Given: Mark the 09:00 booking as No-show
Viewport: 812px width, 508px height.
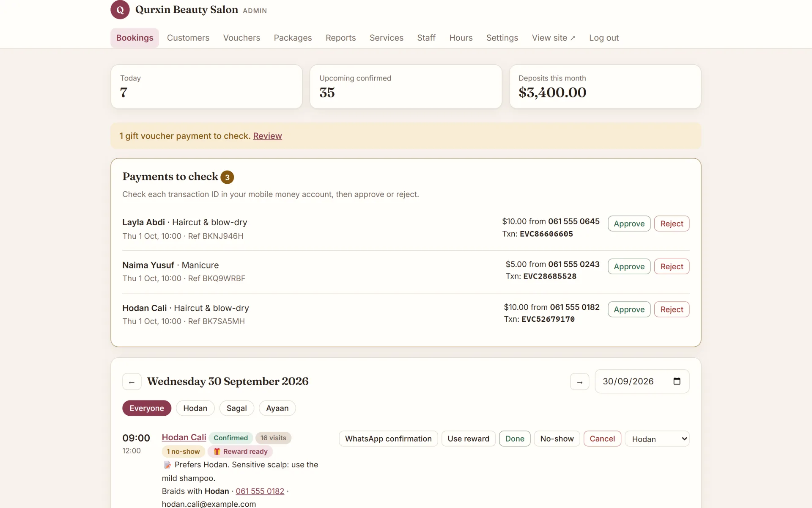Looking at the screenshot, I should 557,439.
